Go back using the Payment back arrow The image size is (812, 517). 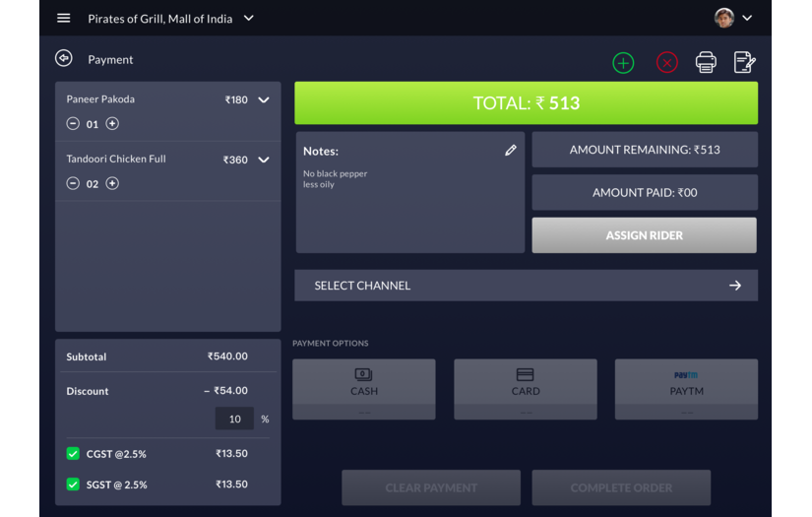pyautogui.click(x=64, y=58)
